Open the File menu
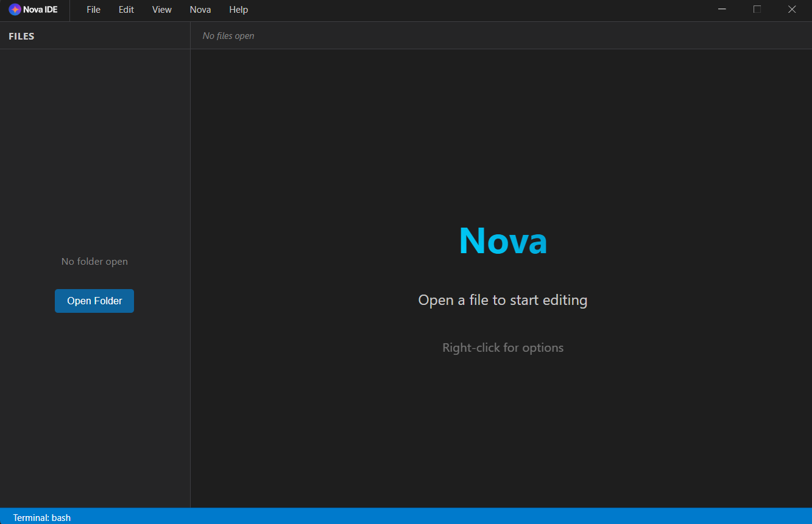Screen dimensions: 812x524 [93, 10]
